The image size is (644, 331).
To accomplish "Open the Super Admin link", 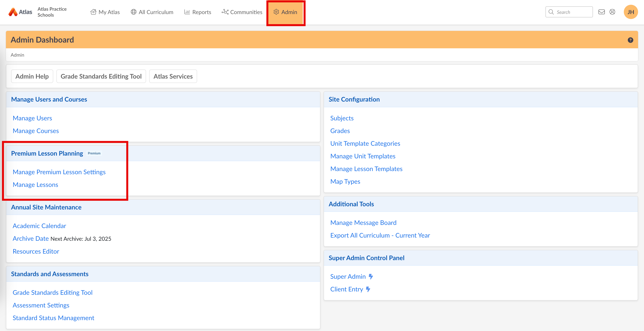I will coord(348,277).
